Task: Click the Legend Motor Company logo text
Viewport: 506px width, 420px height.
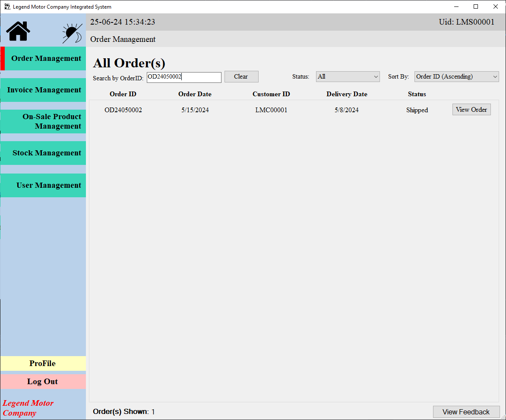Action: pos(28,408)
